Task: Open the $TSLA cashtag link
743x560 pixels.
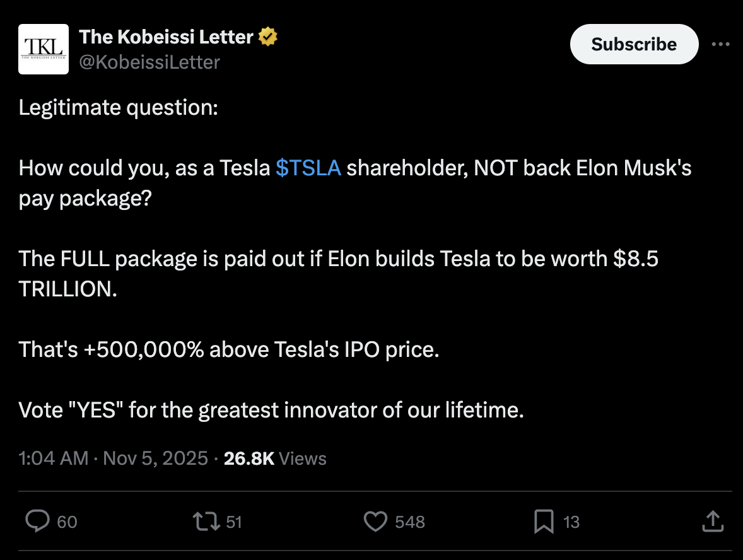Action: pos(308,168)
